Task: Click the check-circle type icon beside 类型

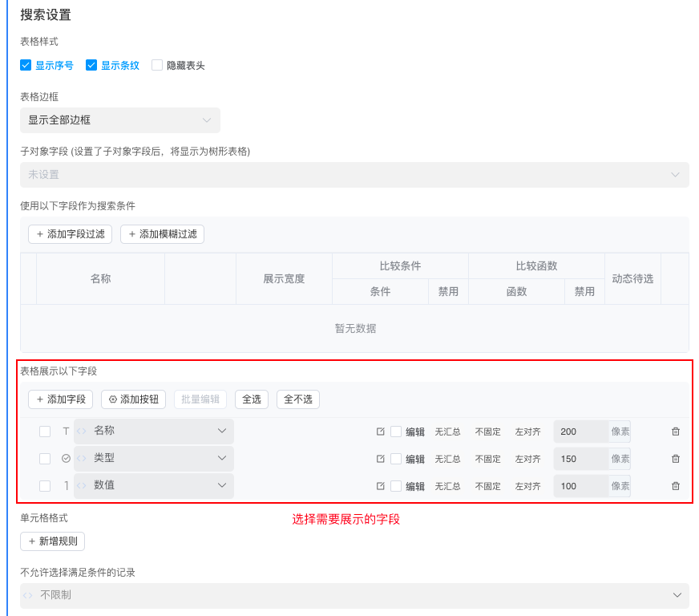Action: [x=66, y=459]
